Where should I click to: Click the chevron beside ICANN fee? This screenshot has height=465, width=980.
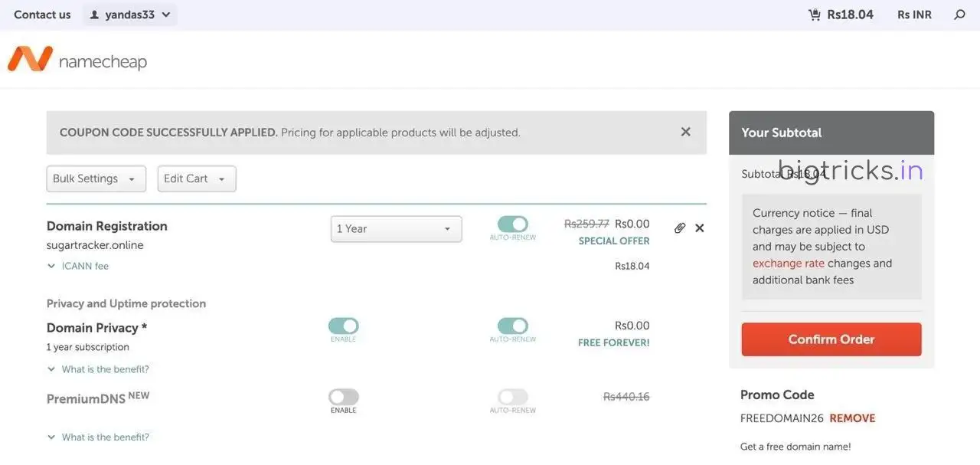51,265
